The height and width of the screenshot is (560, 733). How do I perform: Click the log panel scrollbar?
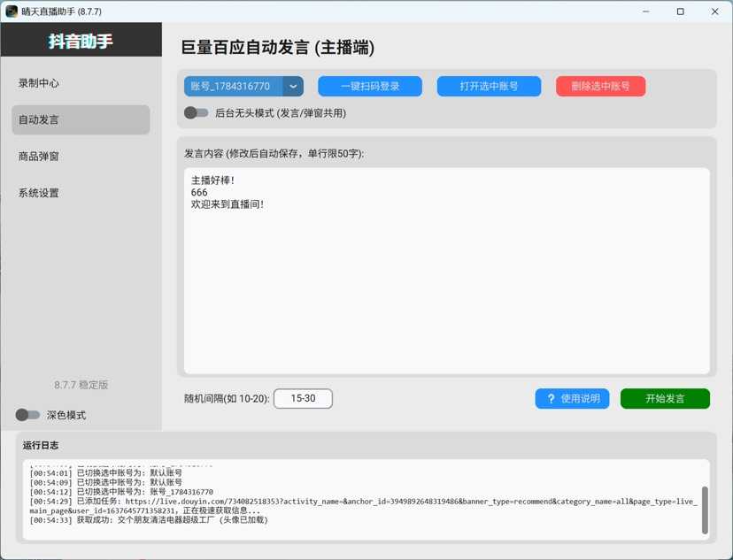tap(705, 510)
